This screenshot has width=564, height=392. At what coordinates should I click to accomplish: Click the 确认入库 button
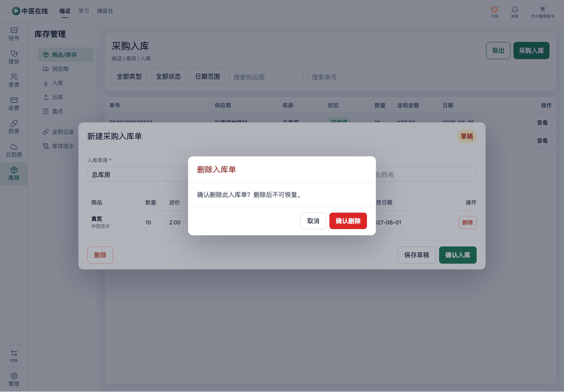tap(458, 255)
